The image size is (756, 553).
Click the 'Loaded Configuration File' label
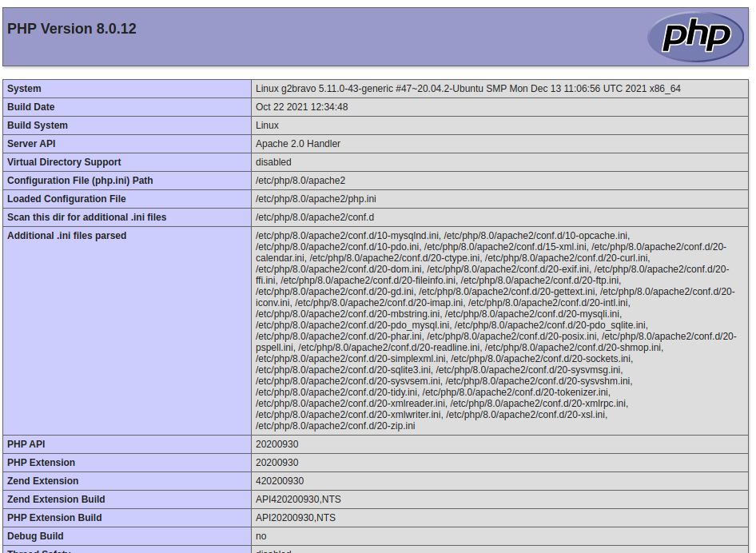click(x=66, y=199)
